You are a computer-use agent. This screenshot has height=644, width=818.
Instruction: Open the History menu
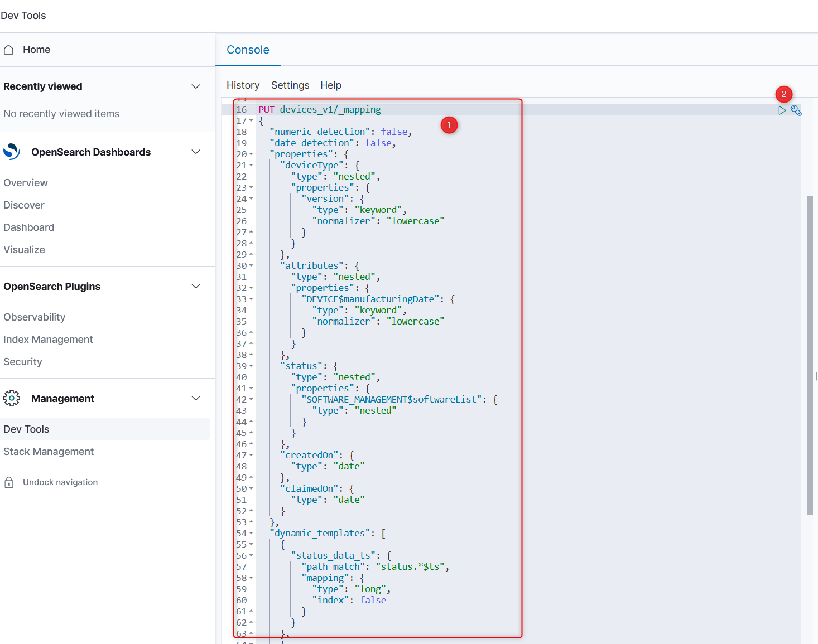coord(243,85)
